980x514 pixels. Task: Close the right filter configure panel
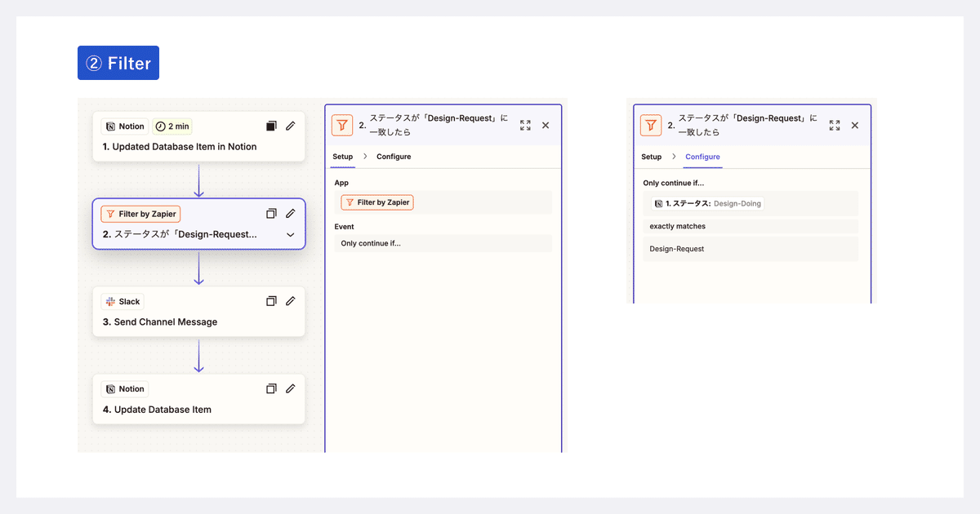(x=855, y=125)
